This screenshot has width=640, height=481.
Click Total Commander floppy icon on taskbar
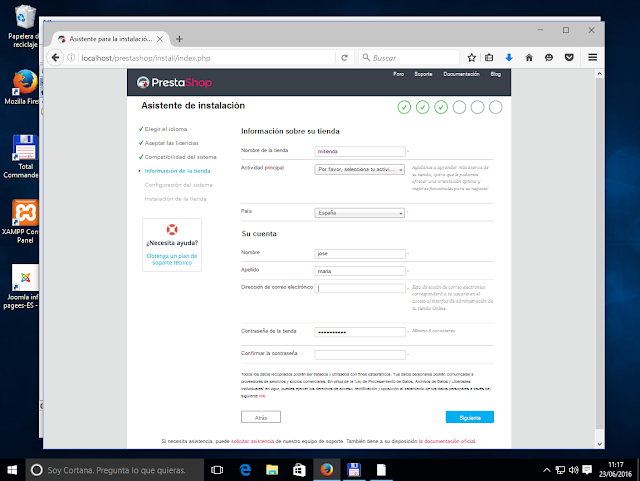click(353, 470)
